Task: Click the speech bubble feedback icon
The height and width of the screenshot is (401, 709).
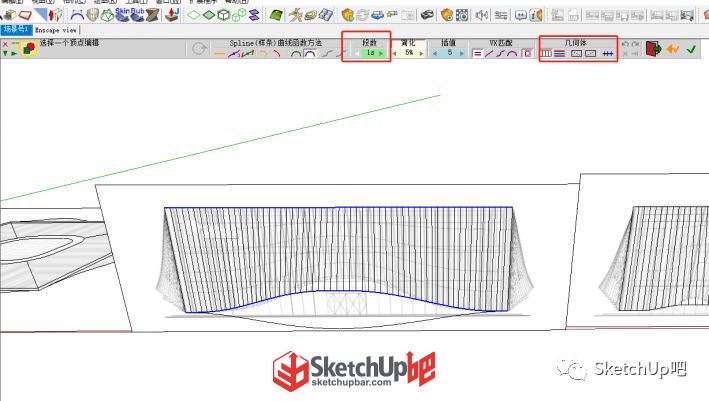Action: click(x=520, y=15)
